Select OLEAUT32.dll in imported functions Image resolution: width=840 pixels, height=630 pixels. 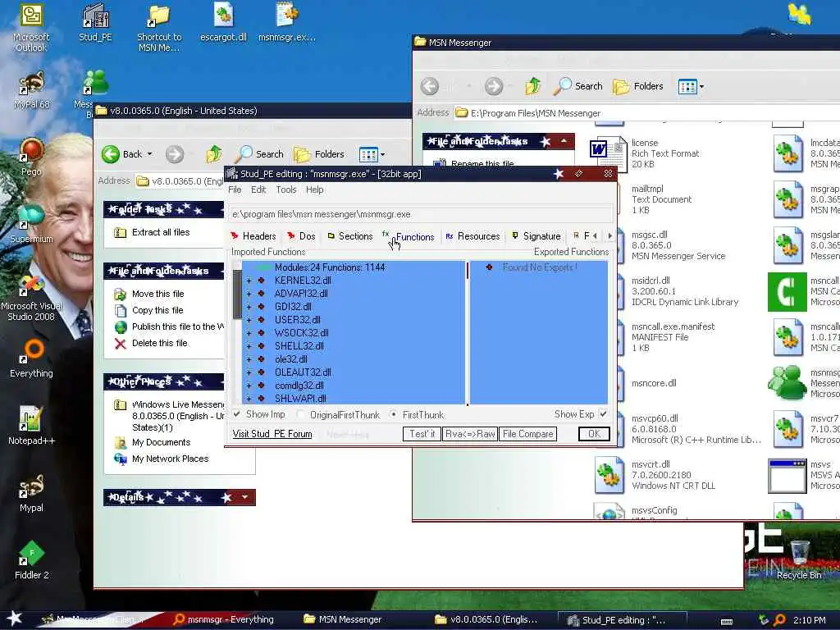(x=303, y=372)
